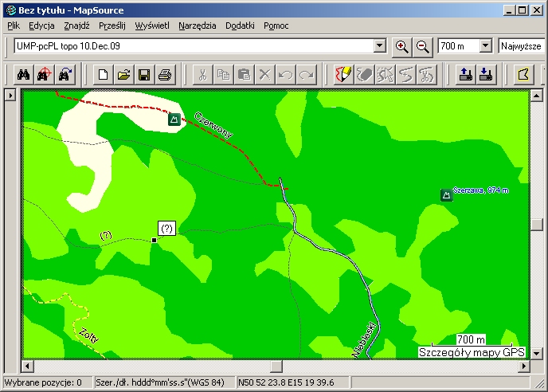Open the 700 m zoom scale dropdown
548x392 pixels.
(x=485, y=46)
